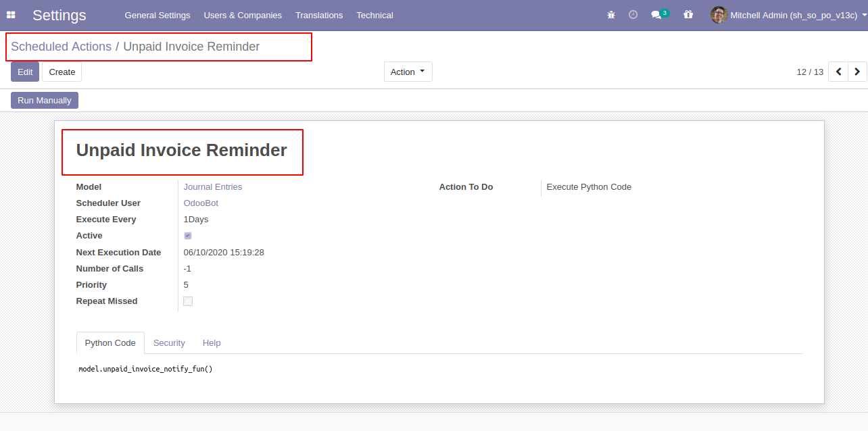Screen dimensions: 868x431
Task: Open the debug bug icon menu
Action: pyautogui.click(x=611, y=15)
